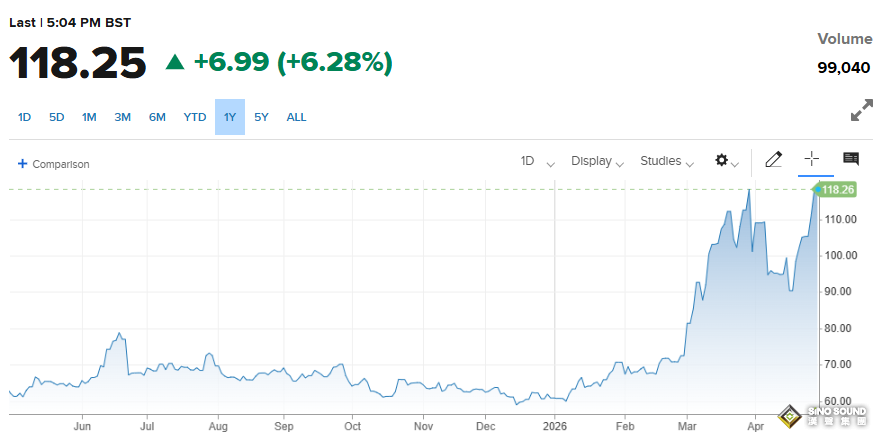Choose the 1Y time range
876x438 pixels.
(230, 117)
